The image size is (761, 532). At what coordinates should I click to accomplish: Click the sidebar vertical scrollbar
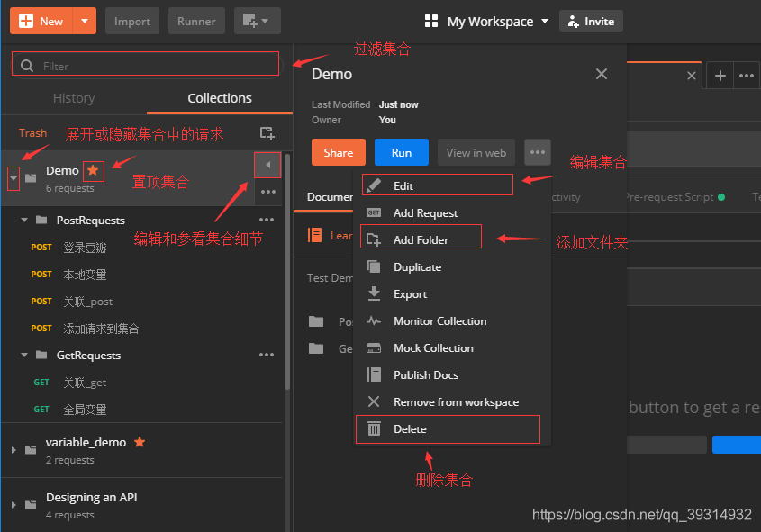coord(287,272)
